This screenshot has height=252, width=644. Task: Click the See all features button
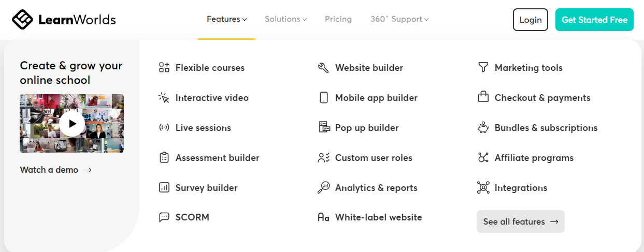coord(521,221)
